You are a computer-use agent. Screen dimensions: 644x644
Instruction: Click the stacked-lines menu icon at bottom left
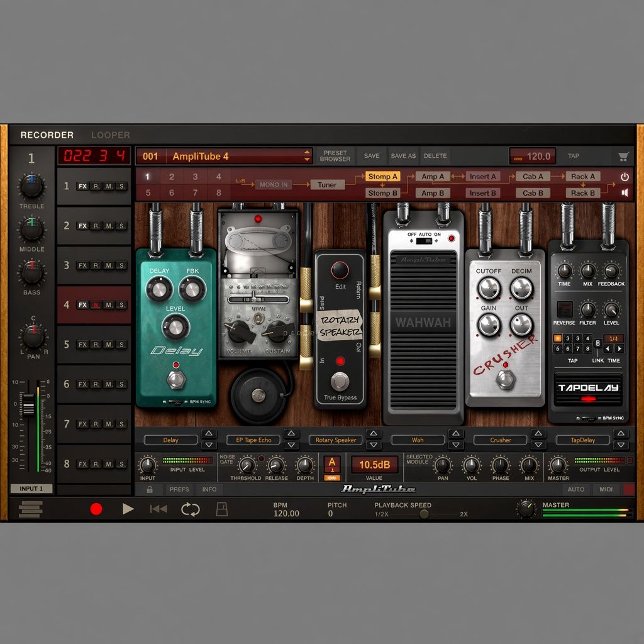tap(30, 509)
